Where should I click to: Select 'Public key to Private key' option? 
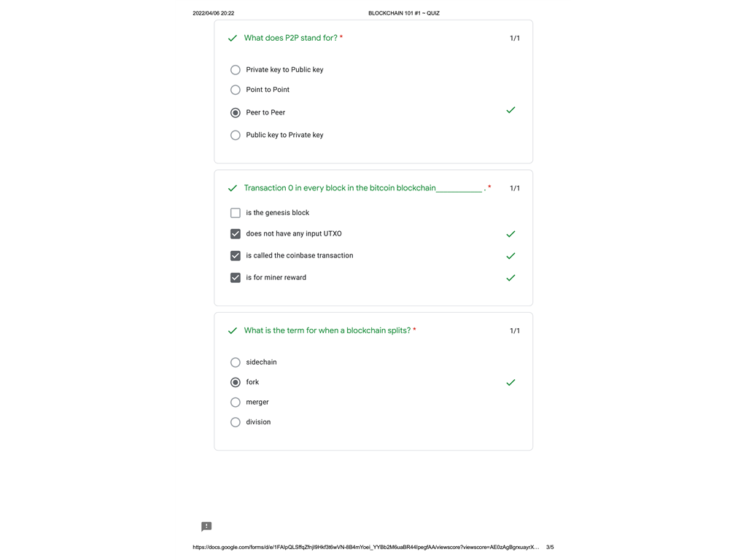click(235, 135)
